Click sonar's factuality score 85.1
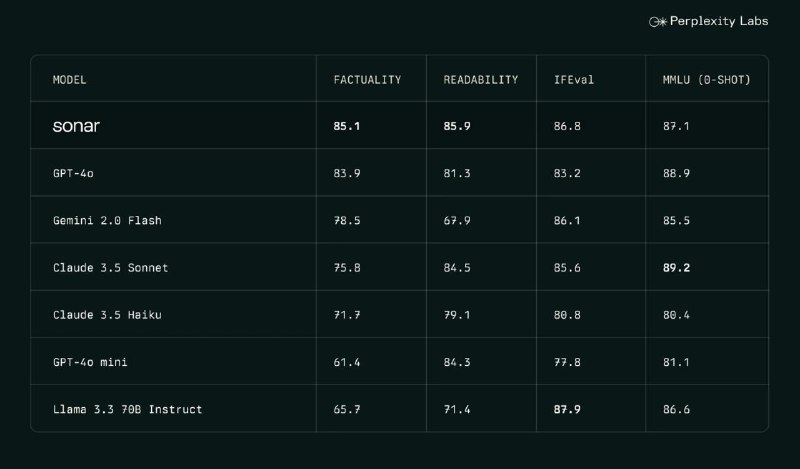800x469 pixels. 347,126
